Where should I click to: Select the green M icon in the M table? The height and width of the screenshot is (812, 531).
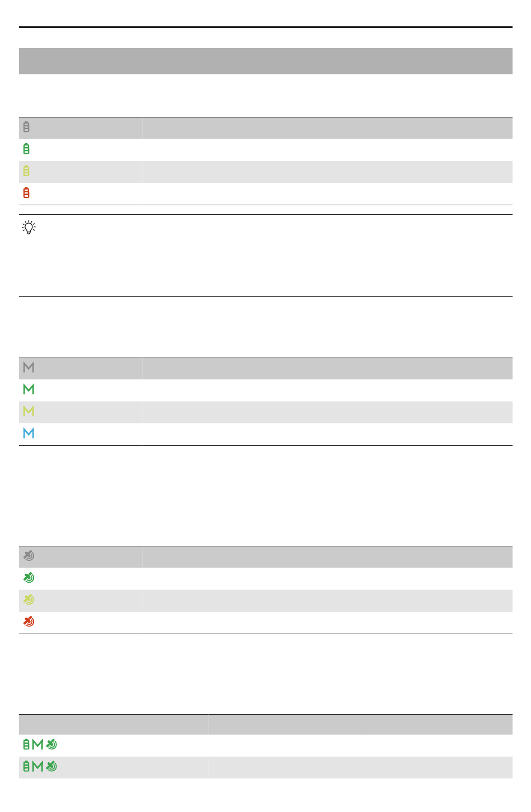(x=29, y=389)
